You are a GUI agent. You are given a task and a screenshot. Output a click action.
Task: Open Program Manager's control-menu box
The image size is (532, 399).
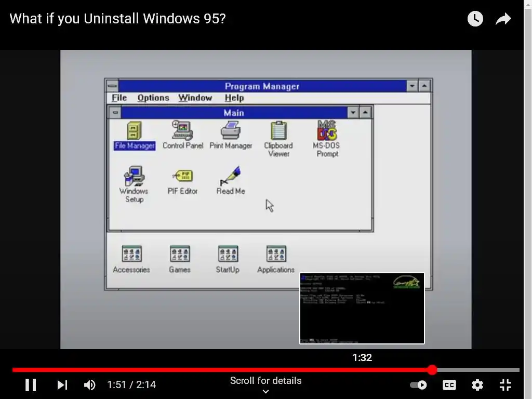point(112,86)
